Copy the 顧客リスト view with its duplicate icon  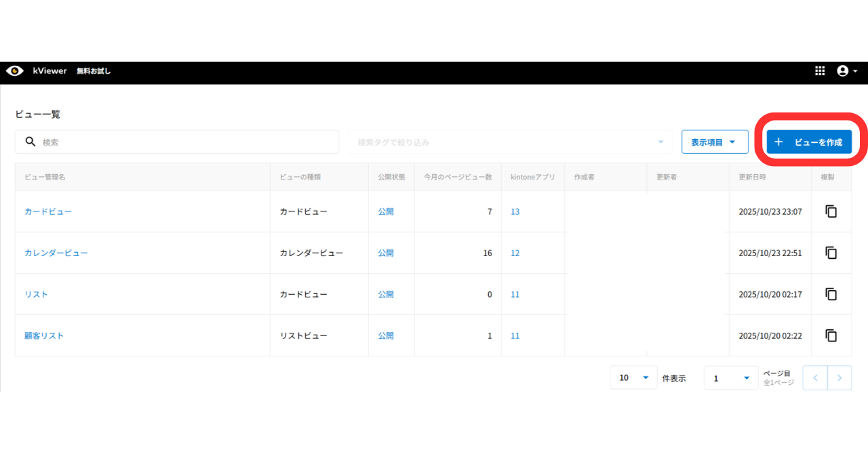point(831,335)
